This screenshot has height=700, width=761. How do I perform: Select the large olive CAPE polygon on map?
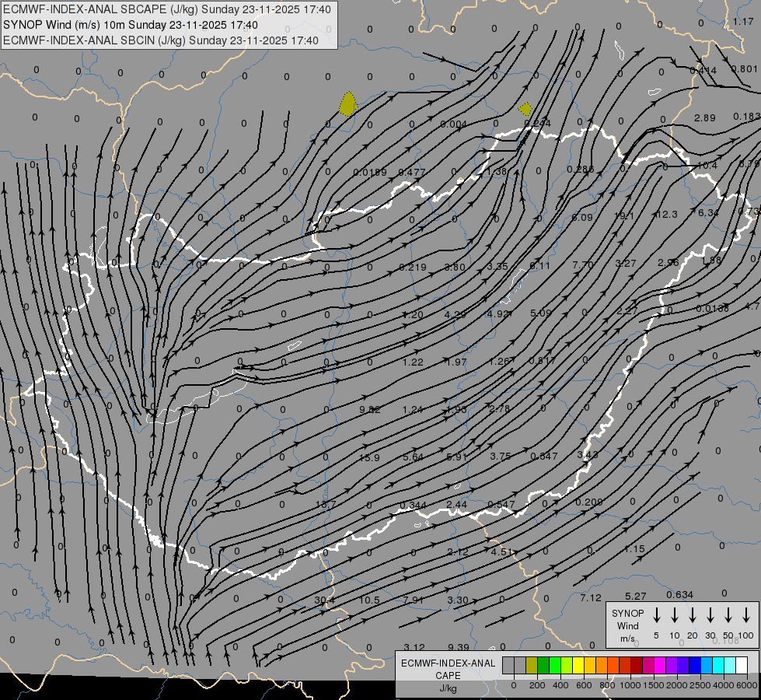point(348,104)
